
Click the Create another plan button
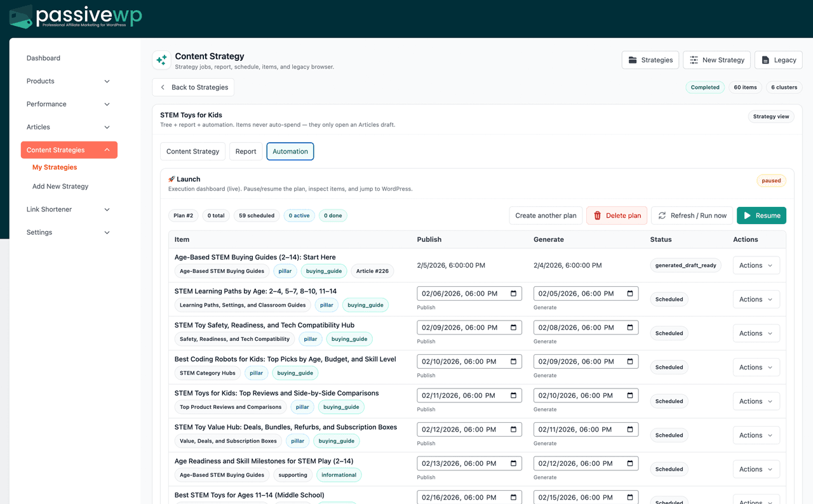coord(545,215)
